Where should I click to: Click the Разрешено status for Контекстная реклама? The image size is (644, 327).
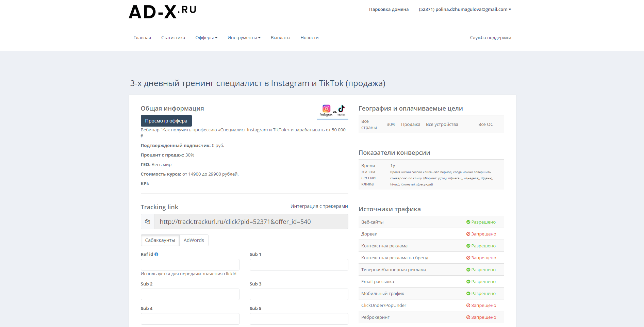[x=481, y=246]
